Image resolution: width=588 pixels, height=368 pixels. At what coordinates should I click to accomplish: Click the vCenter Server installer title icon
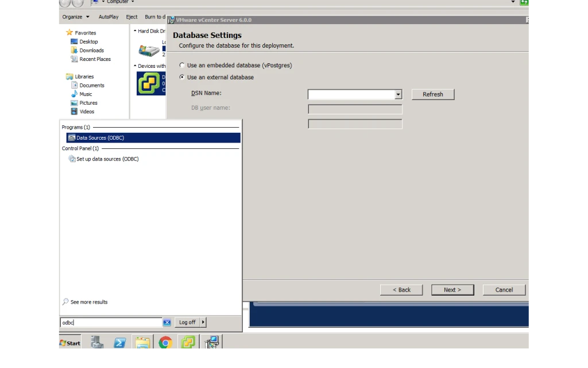171,20
